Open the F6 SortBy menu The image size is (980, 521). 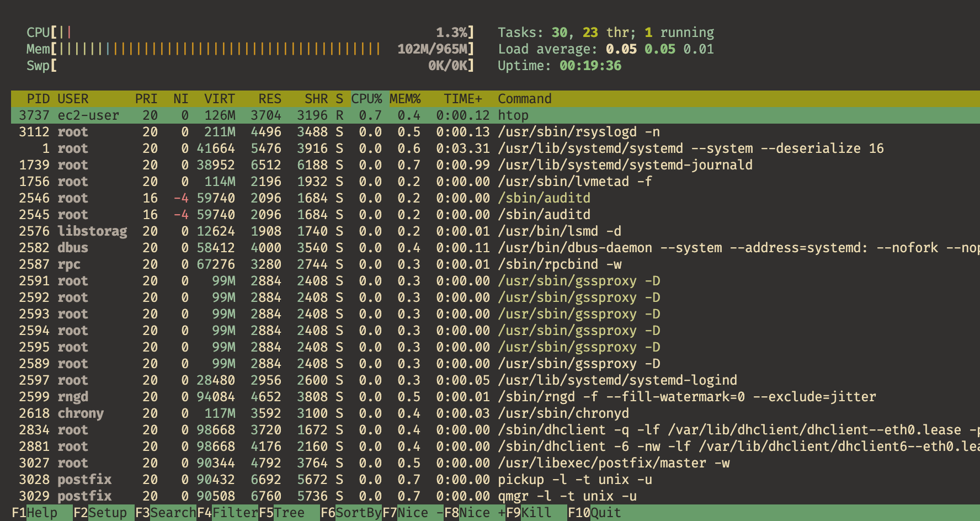click(351, 513)
